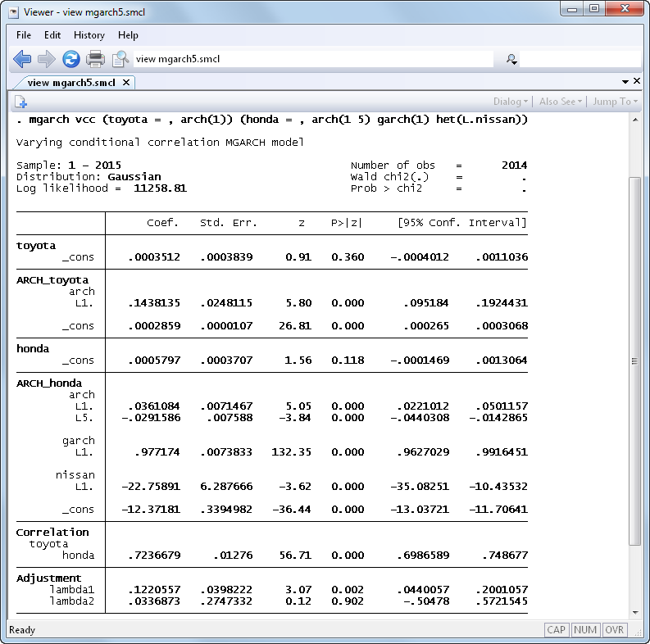Close all tabs with right X button
The image size is (650, 644).
point(637,81)
